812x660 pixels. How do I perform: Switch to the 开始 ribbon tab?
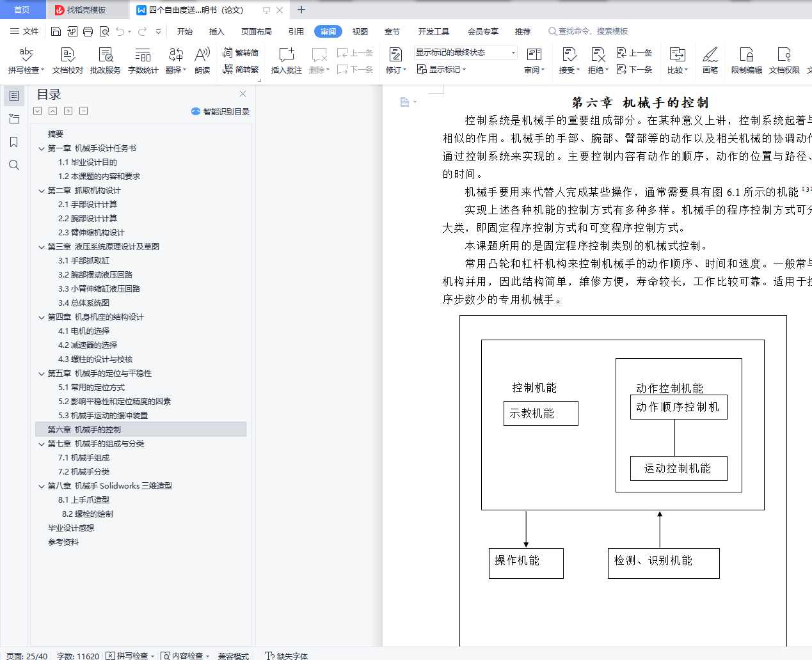185,31
